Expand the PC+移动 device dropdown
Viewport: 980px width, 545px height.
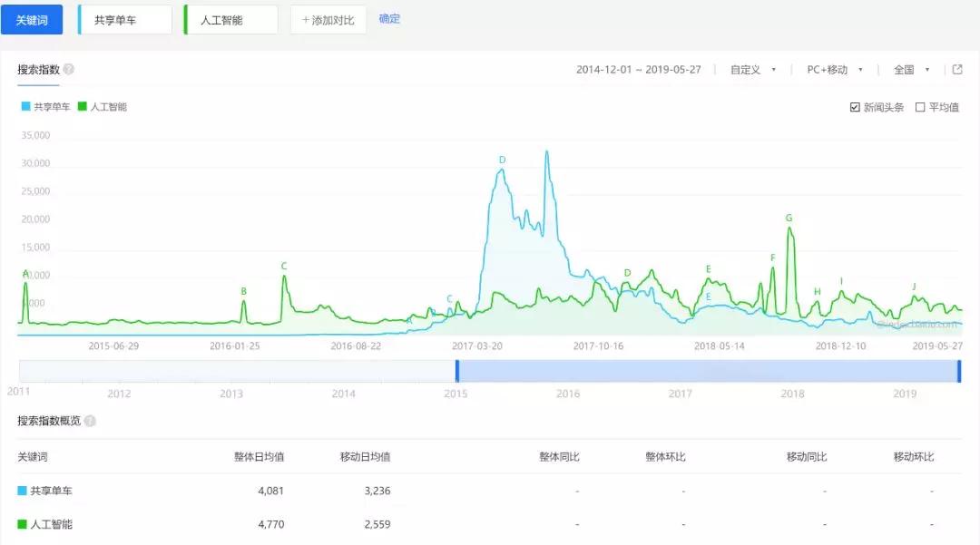click(x=834, y=70)
